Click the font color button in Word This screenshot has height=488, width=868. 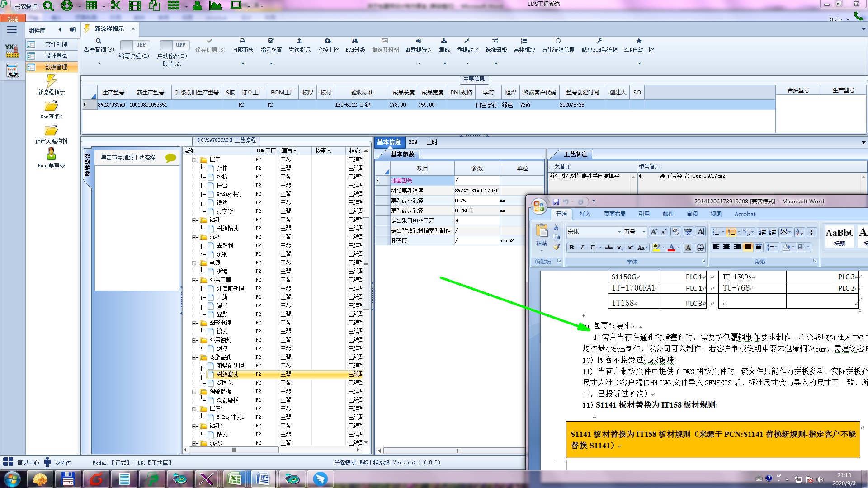click(671, 248)
